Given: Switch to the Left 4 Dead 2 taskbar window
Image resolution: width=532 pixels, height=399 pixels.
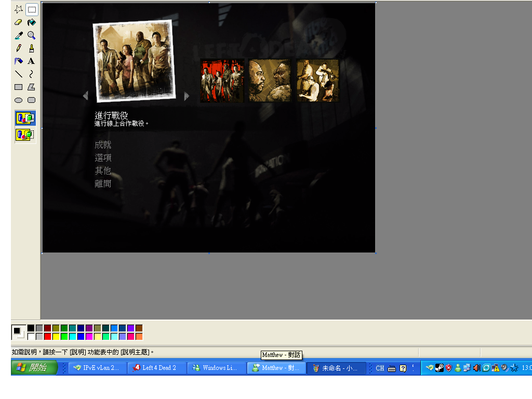Looking at the screenshot, I should pyautogui.click(x=156, y=368).
